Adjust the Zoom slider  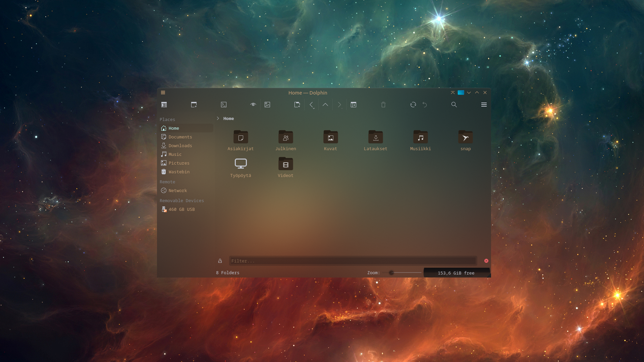402,273
